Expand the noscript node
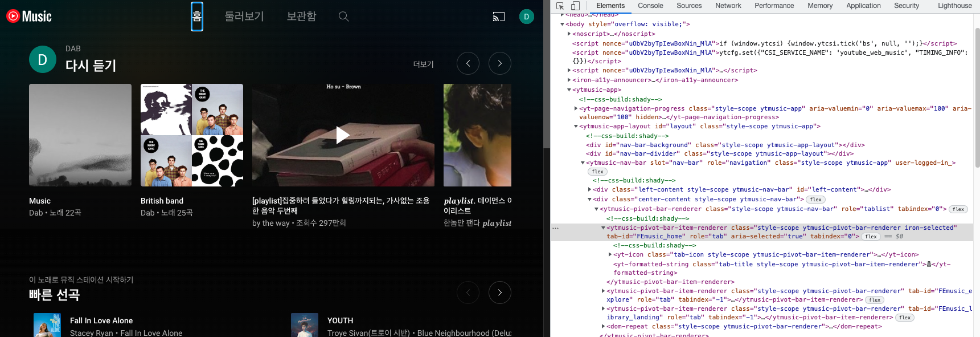This screenshot has width=980, height=337. [x=569, y=34]
